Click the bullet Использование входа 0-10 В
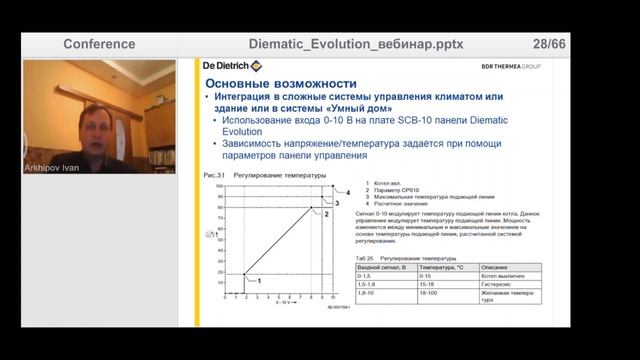Viewport: 640px width, 360px height. pos(364,126)
